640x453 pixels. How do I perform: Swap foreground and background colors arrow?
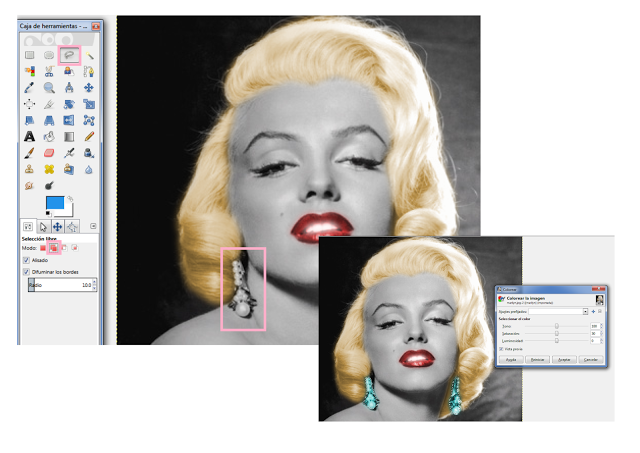70,199
